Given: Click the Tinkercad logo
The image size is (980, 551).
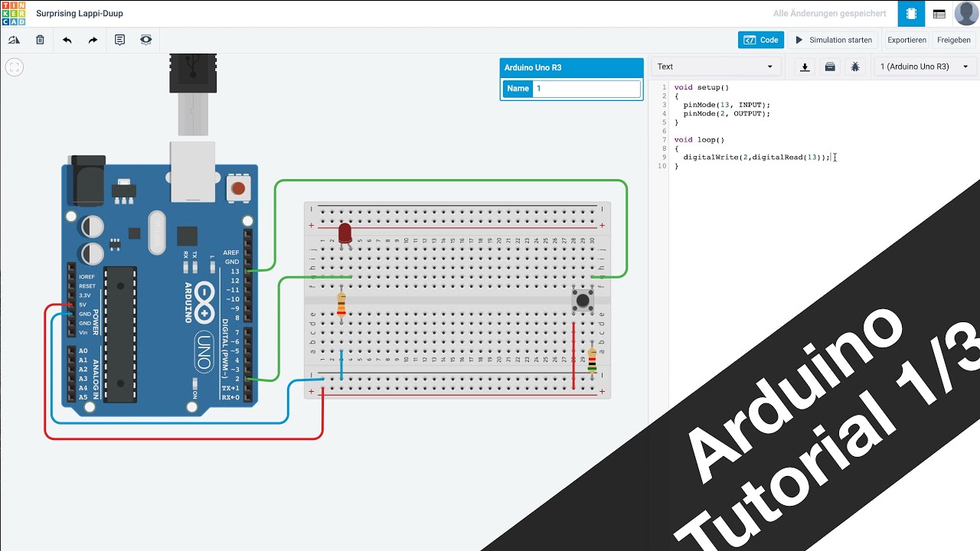Looking at the screenshot, I should (13, 13).
